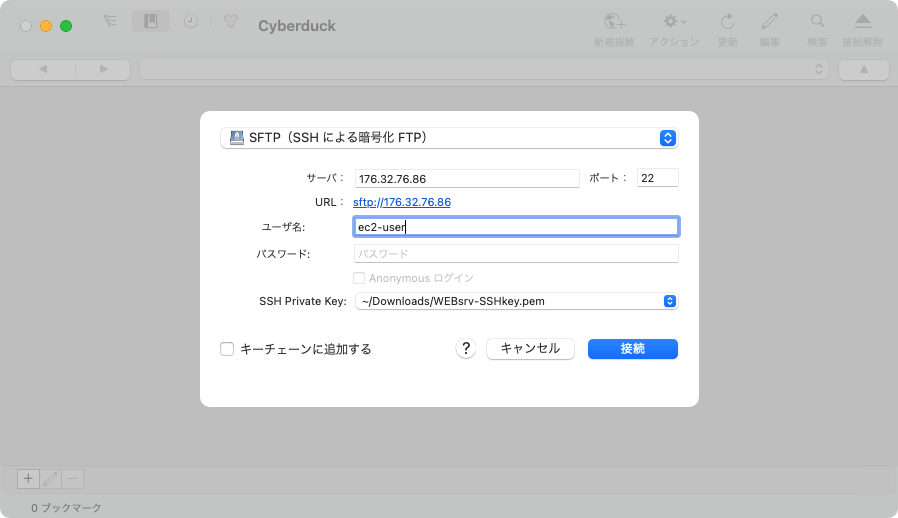Click the 接続 connect button
This screenshot has width=898, height=518.
point(633,349)
